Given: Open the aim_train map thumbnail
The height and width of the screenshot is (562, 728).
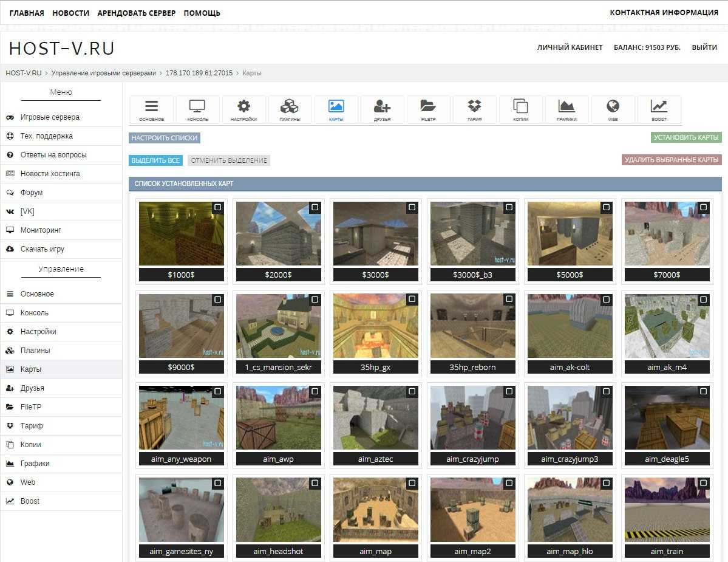Looking at the screenshot, I should pyautogui.click(x=667, y=510).
